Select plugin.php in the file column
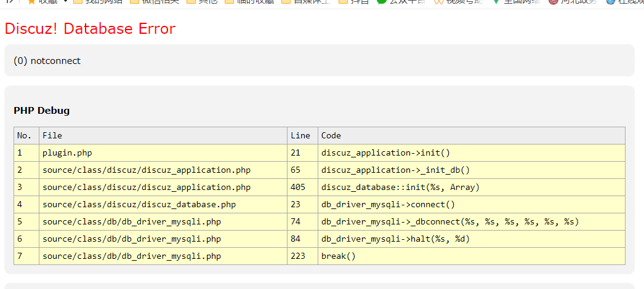This screenshot has height=289, width=644. [67, 152]
